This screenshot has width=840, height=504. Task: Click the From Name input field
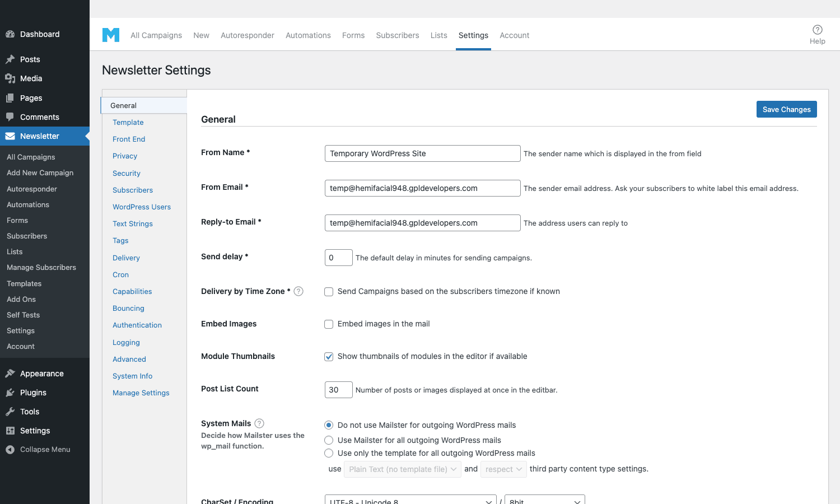tap(423, 153)
